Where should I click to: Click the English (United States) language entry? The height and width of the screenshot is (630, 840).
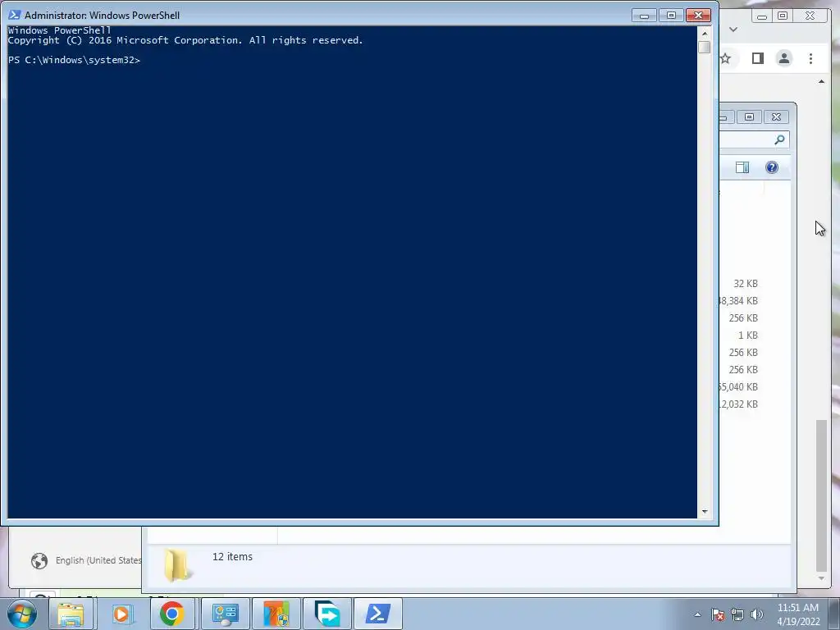(98, 560)
